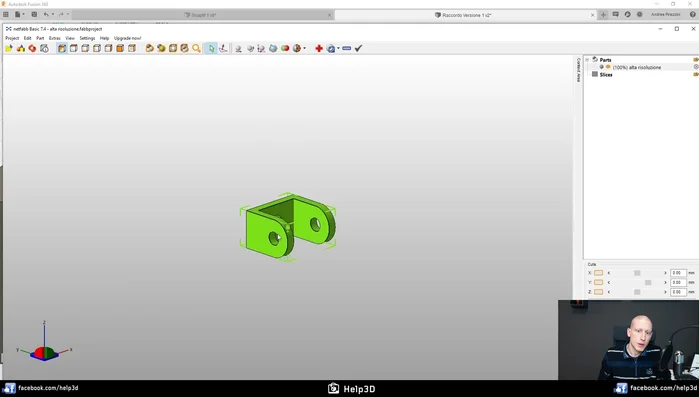Select the third cube view icon
This screenshot has height=397, width=699.
coord(85,48)
